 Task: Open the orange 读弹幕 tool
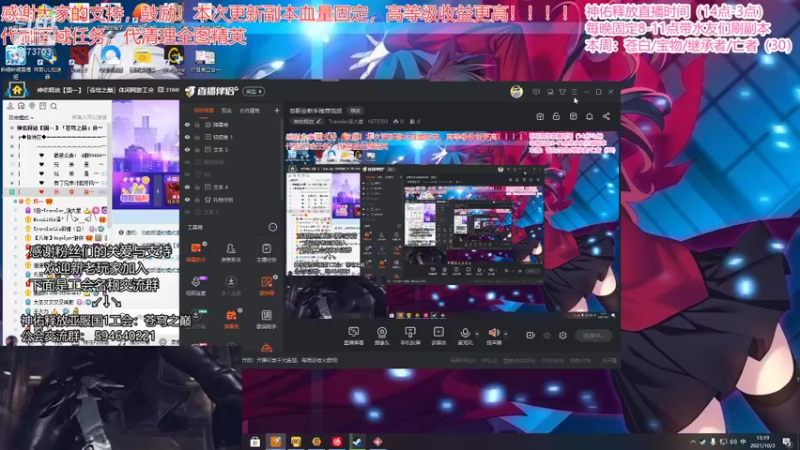[x=266, y=286]
